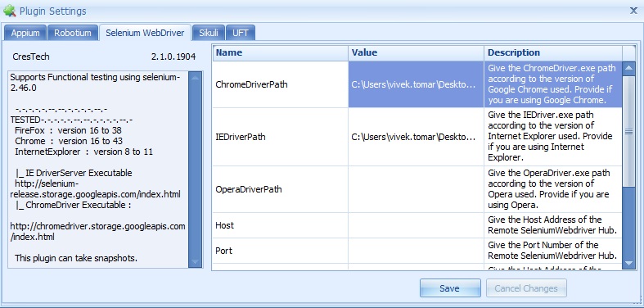Image resolution: width=644 pixels, height=308 pixels.
Task: Click 'This plugin can take snapshots.' text
Action: click(76, 258)
